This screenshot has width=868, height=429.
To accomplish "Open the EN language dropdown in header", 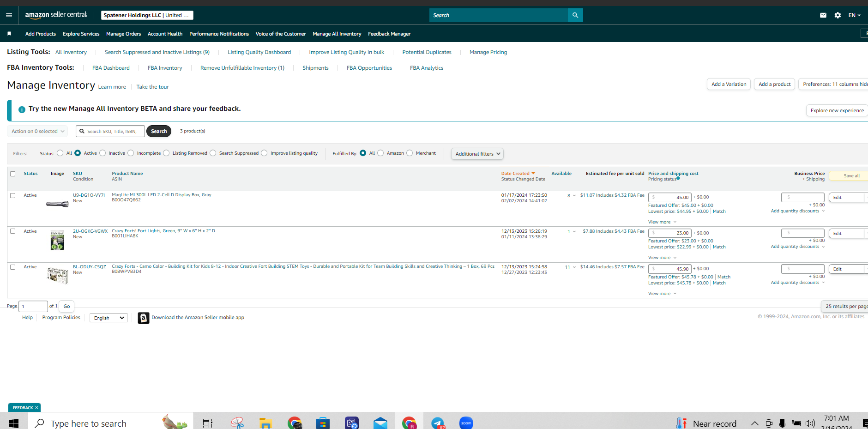I will 854,15.
